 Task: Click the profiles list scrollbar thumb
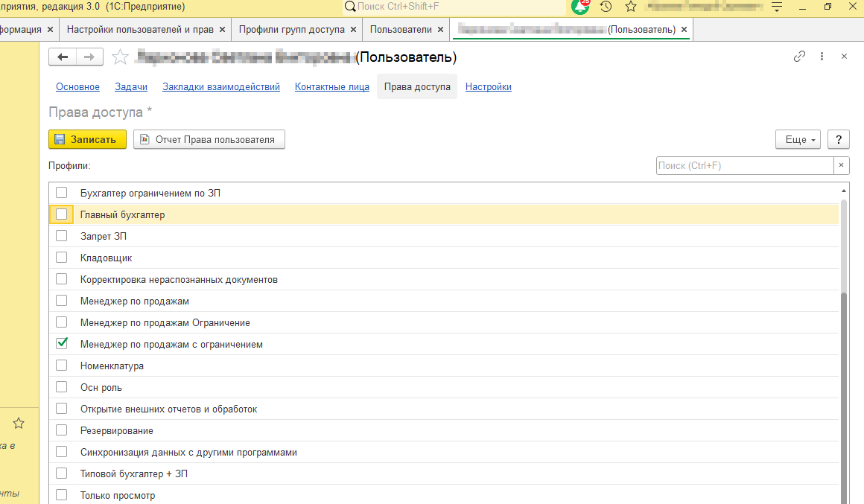tap(843, 397)
